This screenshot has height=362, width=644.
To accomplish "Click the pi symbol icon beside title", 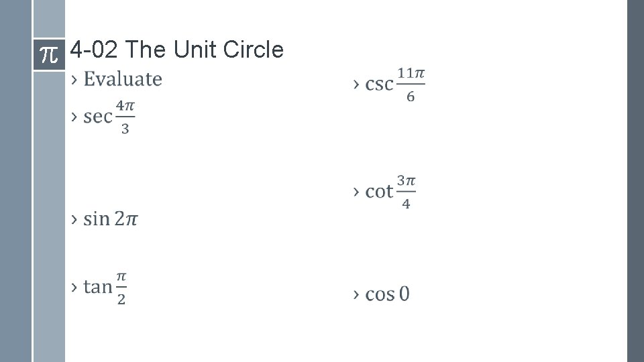I will 49,54.
